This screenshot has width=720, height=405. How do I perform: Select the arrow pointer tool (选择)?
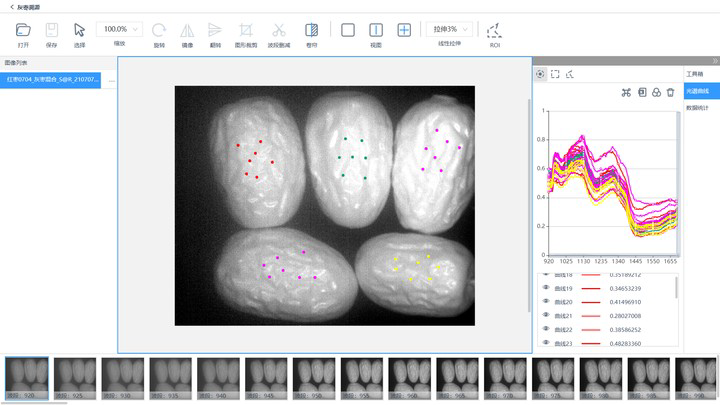click(80, 30)
